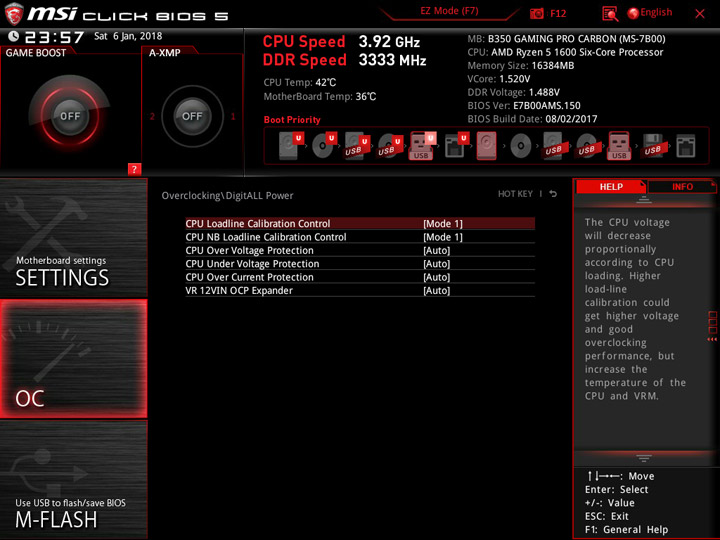Click the help panel bottom scroll grip
The image size is (720, 540).
point(644,458)
